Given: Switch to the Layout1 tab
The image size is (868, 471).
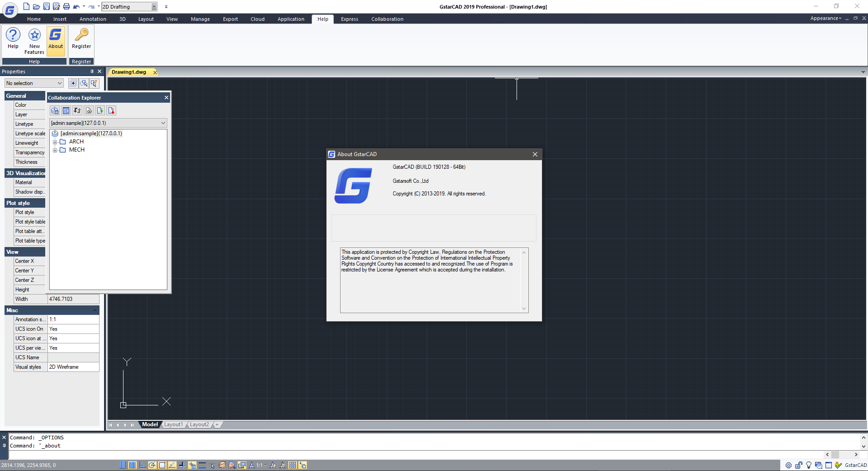Looking at the screenshot, I should (173, 424).
